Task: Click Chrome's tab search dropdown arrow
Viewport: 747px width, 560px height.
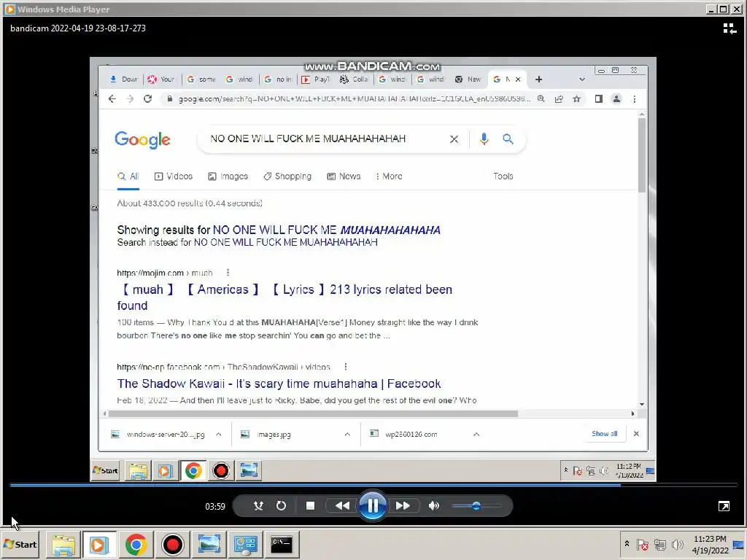Action: 581,79
